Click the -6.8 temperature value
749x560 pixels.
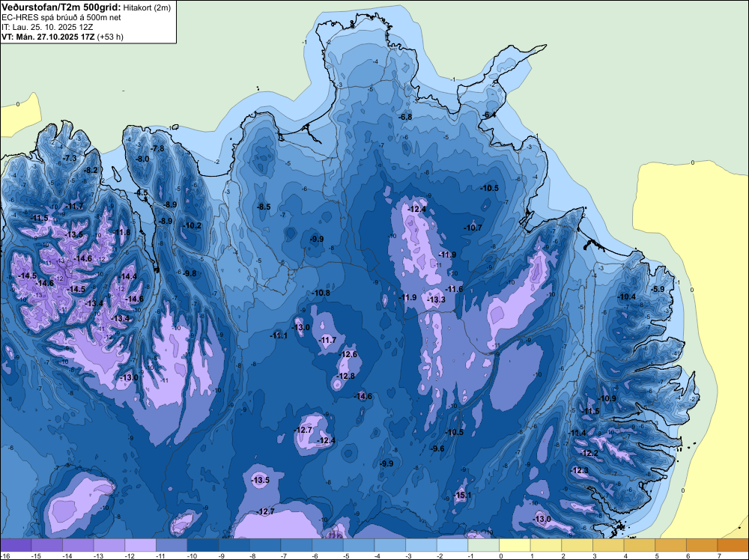pos(405,117)
